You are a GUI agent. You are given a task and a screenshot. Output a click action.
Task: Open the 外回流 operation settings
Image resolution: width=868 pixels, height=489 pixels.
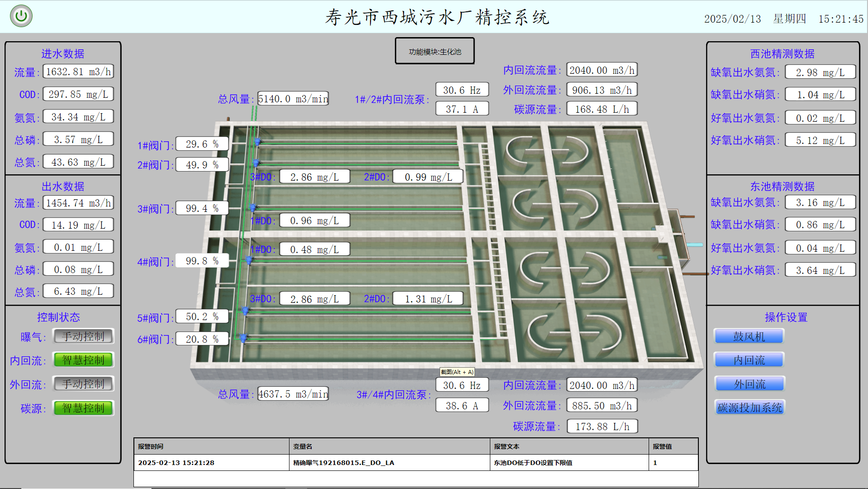[749, 384]
